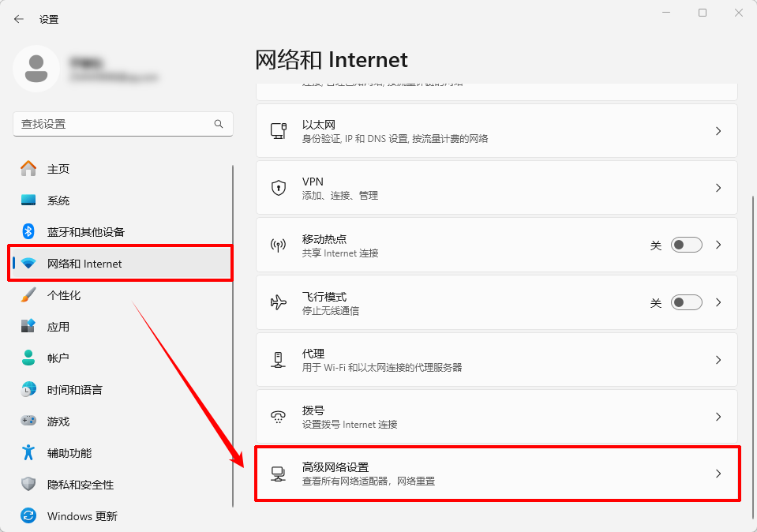Click the gamepad icon for 游戏
The height and width of the screenshot is (532, 757).
click(28, 421)
